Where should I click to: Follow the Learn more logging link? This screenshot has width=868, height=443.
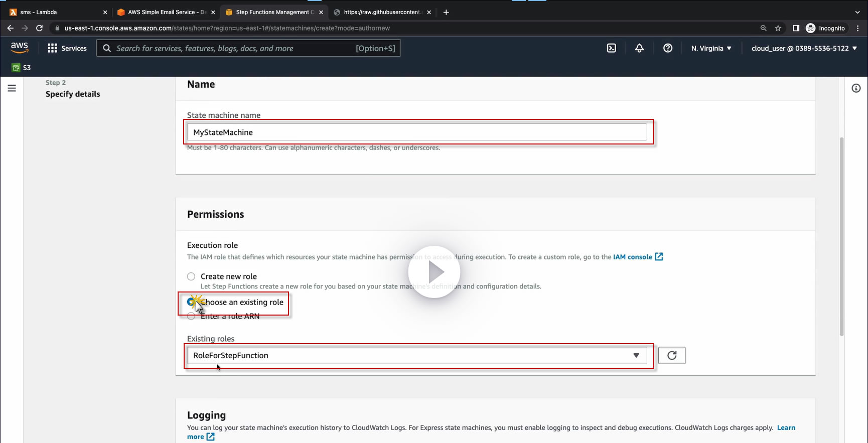[x=786, y=428]
